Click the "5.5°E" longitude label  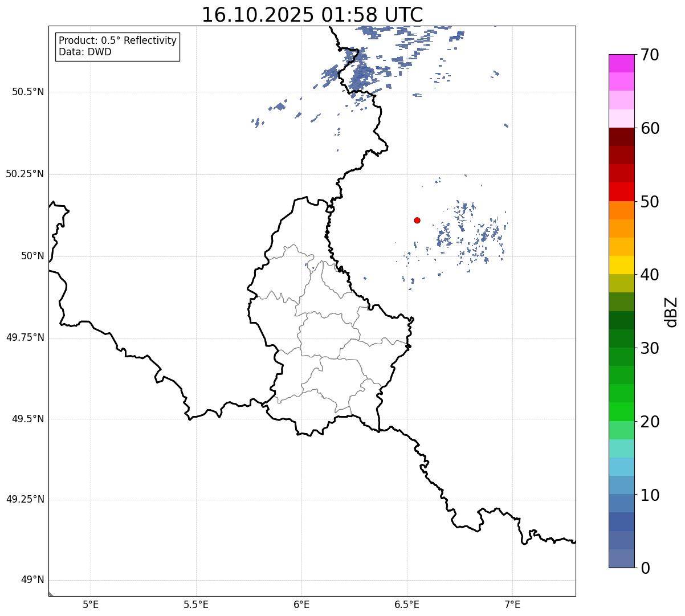196,604
